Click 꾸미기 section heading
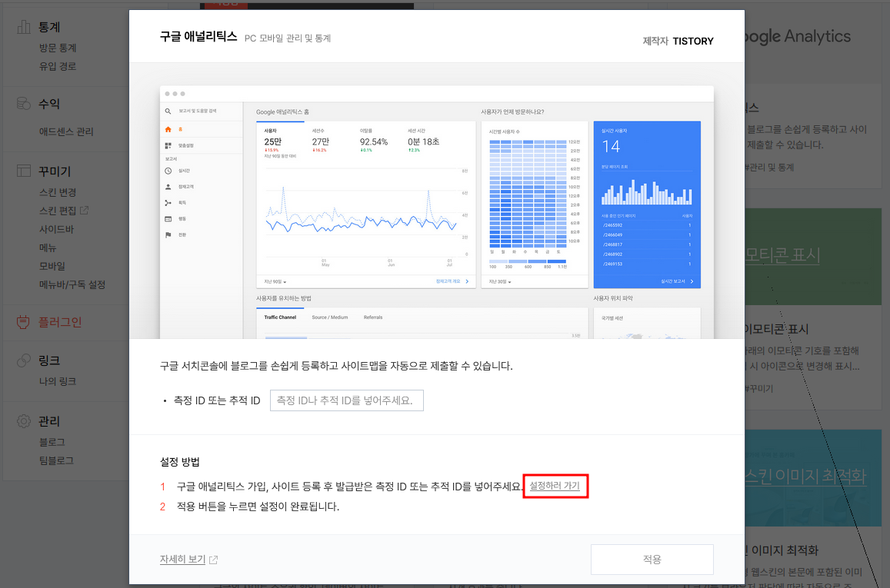Screen dimensions: 890x588 pyautogui.click(x=55, y=171)
